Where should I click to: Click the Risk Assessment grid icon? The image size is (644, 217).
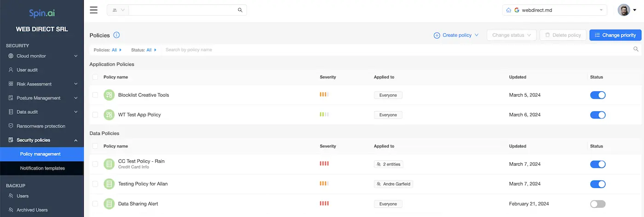(x=11, y=84)
